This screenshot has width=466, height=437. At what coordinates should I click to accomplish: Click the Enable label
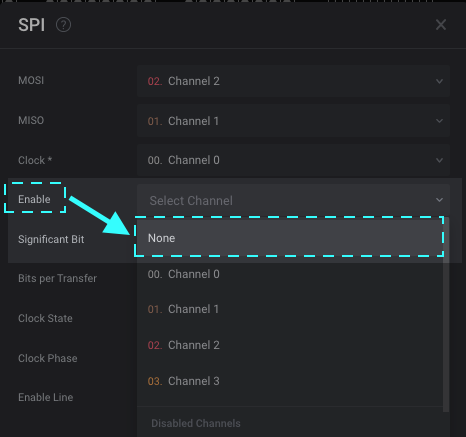tap(34, 199)
